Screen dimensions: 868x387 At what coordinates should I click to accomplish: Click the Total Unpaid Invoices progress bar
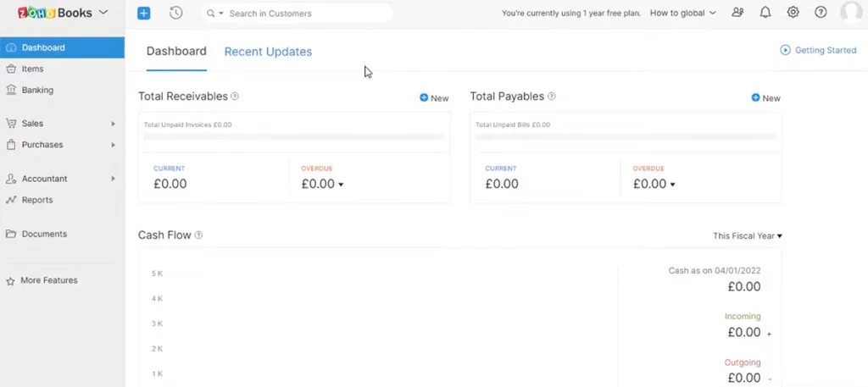(294, 136)
